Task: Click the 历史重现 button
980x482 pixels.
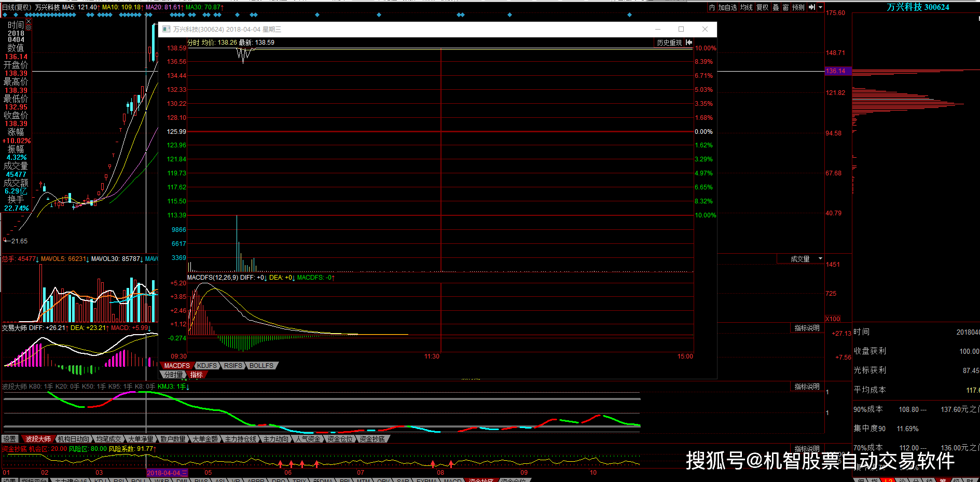Action: (x=669, y=43)
